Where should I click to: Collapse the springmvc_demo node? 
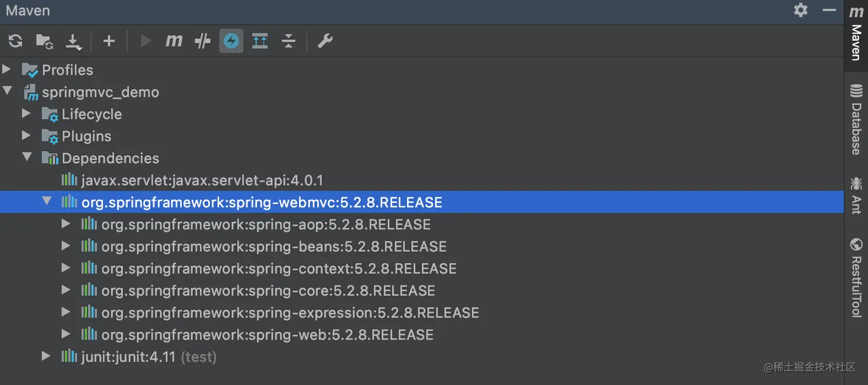click(7, 91)
